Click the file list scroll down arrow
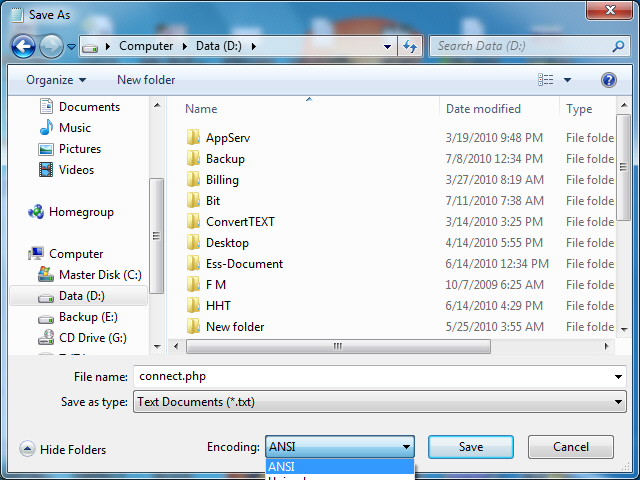 [x=624, y=329]
